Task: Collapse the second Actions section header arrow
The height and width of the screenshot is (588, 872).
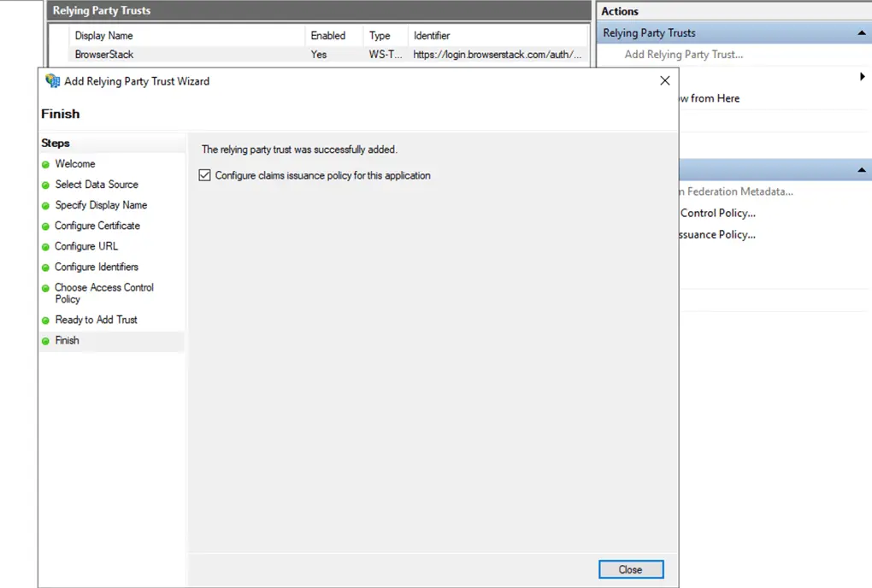Action: coord(861,171)
